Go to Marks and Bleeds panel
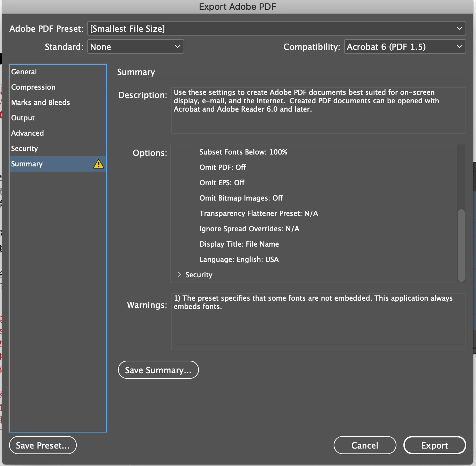 coord(58,103)
